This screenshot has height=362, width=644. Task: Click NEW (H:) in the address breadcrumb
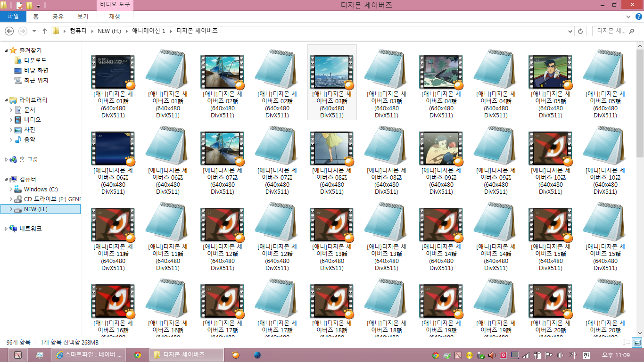(109, 31)
